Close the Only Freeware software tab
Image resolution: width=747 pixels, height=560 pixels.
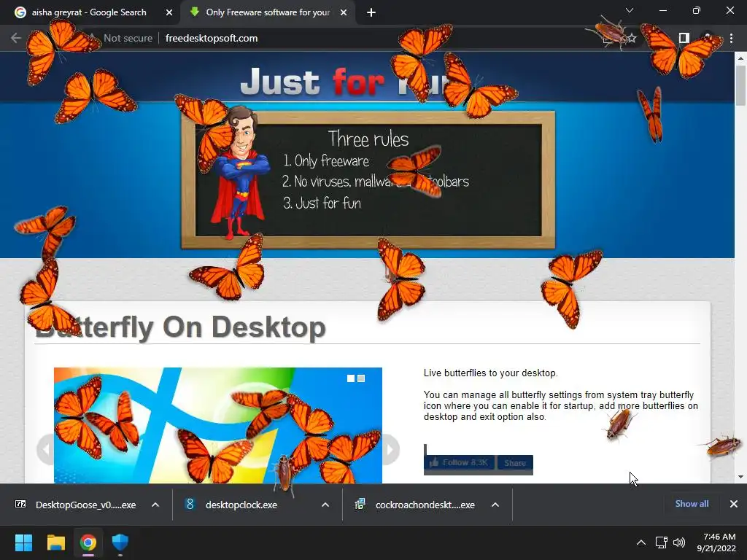(x=344, y=12)
